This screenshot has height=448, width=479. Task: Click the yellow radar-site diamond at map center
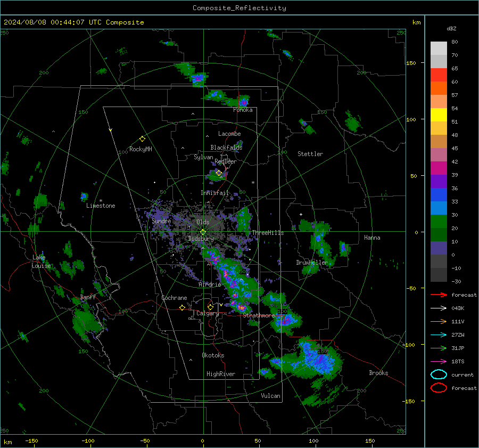pos(203,232)
